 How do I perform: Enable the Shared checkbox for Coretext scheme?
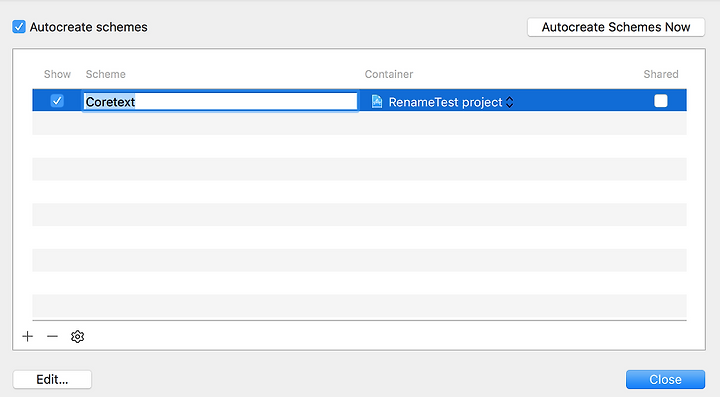point(661,101)
